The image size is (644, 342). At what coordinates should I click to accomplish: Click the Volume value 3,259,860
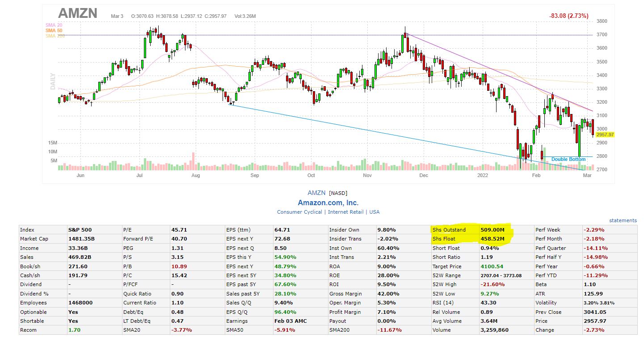(495, 330)
